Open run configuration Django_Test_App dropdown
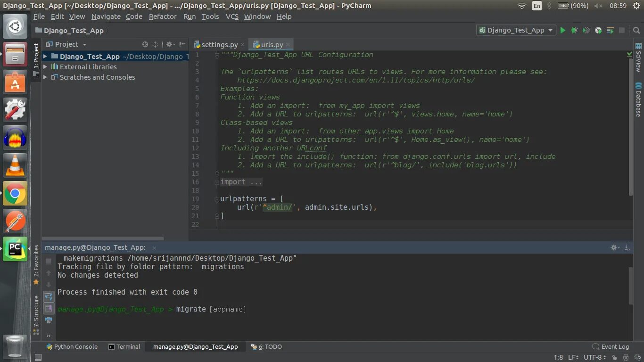Viewport: 644px width, 362px height. [516, 30]
